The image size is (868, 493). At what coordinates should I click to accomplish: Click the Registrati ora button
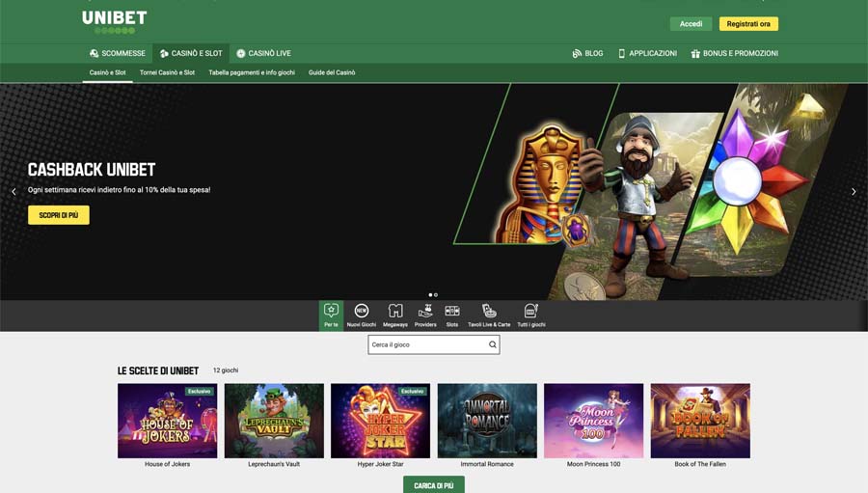(748, 24)
